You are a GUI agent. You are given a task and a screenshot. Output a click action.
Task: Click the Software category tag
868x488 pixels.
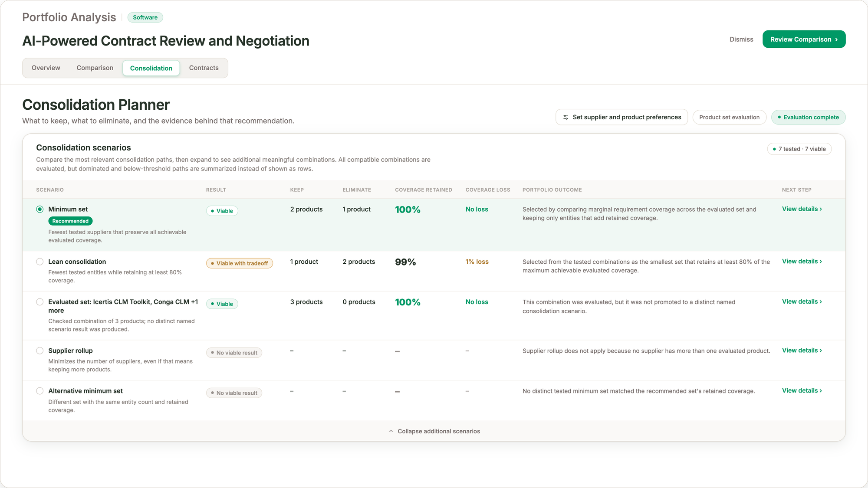click(145, 17)
